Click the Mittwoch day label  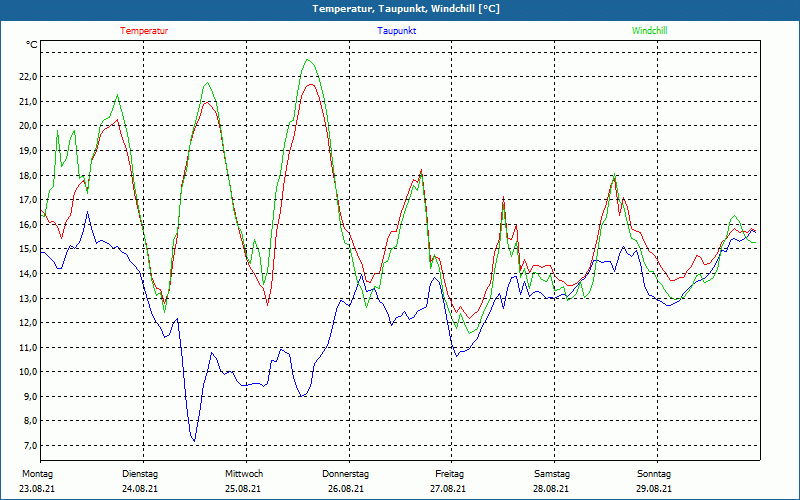pos(244,474)
